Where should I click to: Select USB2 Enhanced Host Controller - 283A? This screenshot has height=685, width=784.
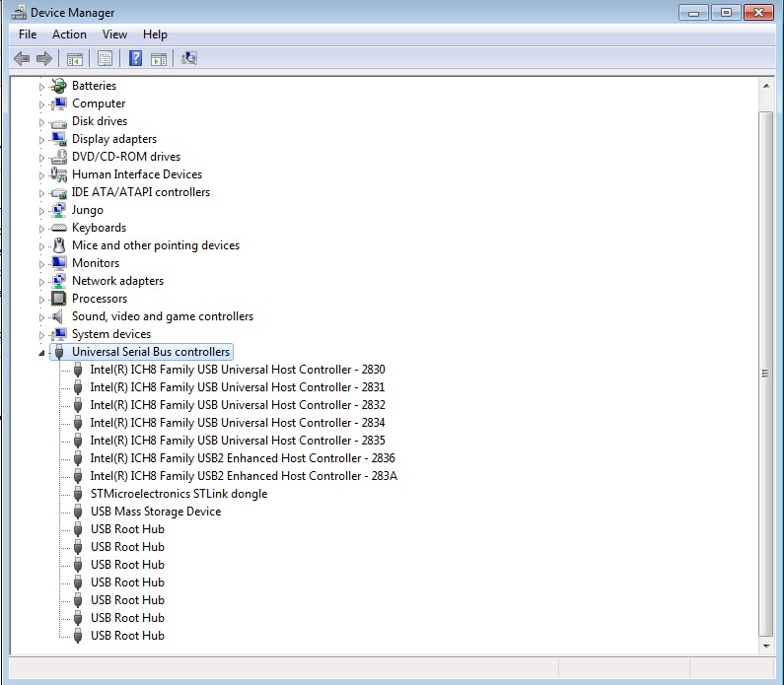tap(244, 476)
